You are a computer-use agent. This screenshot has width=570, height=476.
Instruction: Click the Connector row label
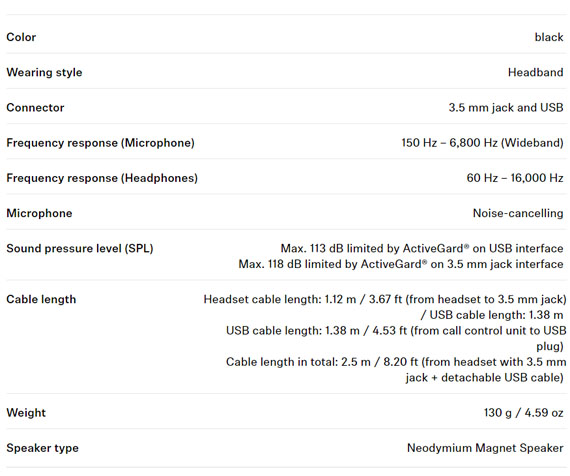(x=35, y=108)
